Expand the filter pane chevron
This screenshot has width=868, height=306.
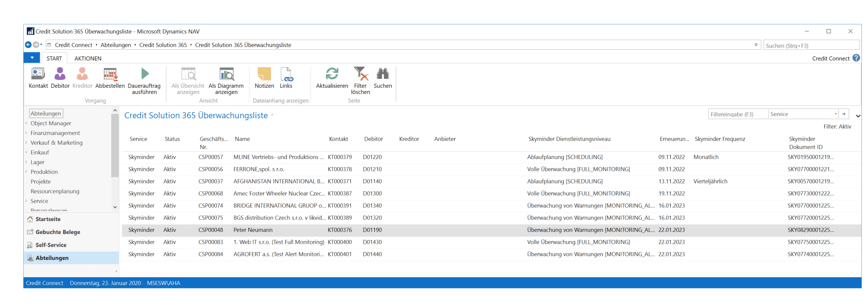(x=858, y=116)
